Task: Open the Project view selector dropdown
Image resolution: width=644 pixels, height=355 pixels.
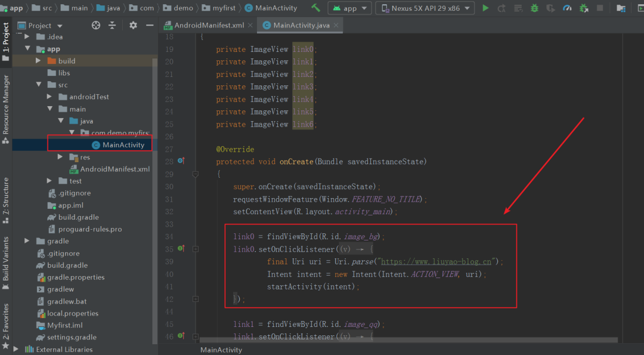Action: [x=41, y=26]
